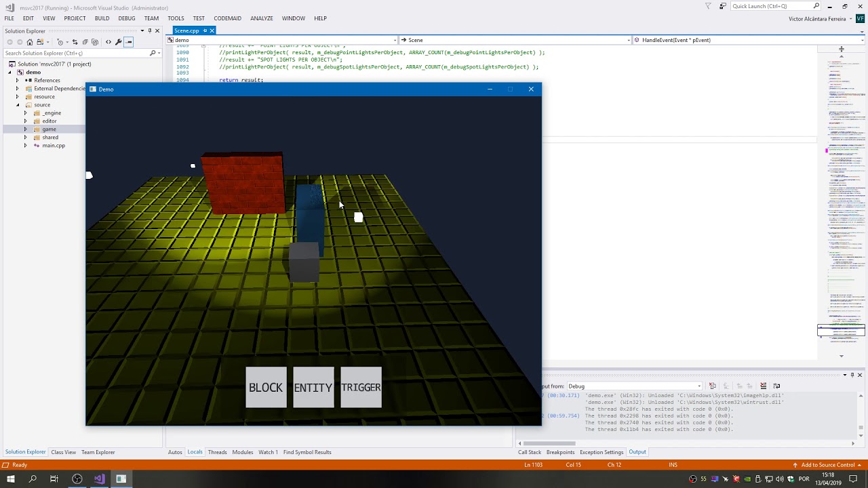The height and width of the screenshot is (488, 868).
Task: Click the notifications filter funnel icon
Action: tap(708, 6)
